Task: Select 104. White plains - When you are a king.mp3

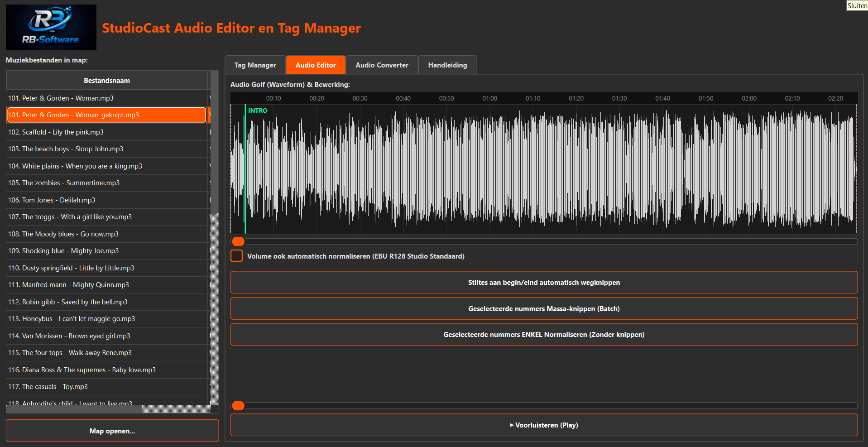Action: tap(107, 166)
